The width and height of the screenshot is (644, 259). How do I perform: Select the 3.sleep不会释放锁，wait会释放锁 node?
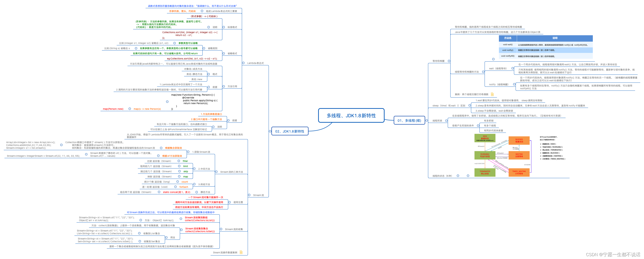tap(494, 111)
